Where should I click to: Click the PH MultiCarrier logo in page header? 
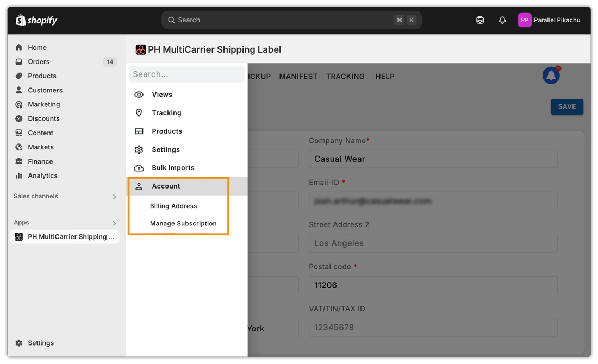[141, 49]
